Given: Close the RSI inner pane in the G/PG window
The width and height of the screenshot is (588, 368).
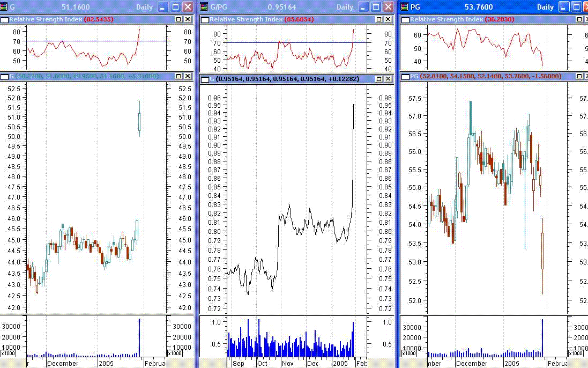Looking at the screenshot, I should (x=388, y=19).
